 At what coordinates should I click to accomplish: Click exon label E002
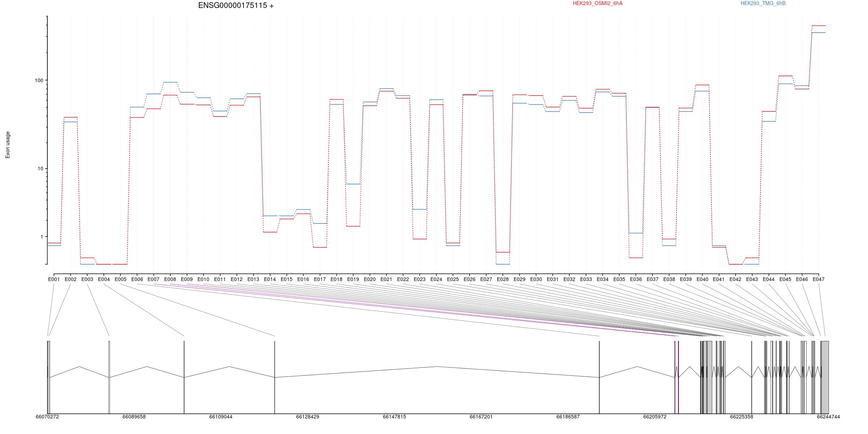pyautogui.click(x=71, y=279)
